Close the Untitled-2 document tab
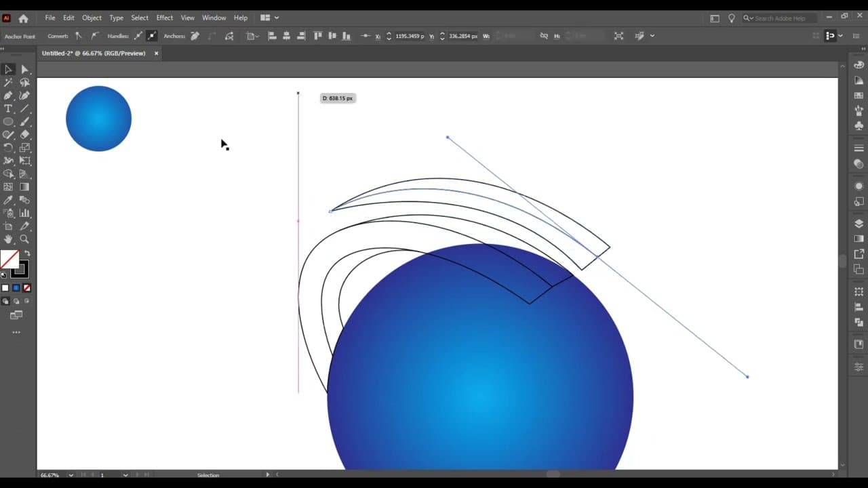Screen dimensions: 868x488 pos(157,53)
